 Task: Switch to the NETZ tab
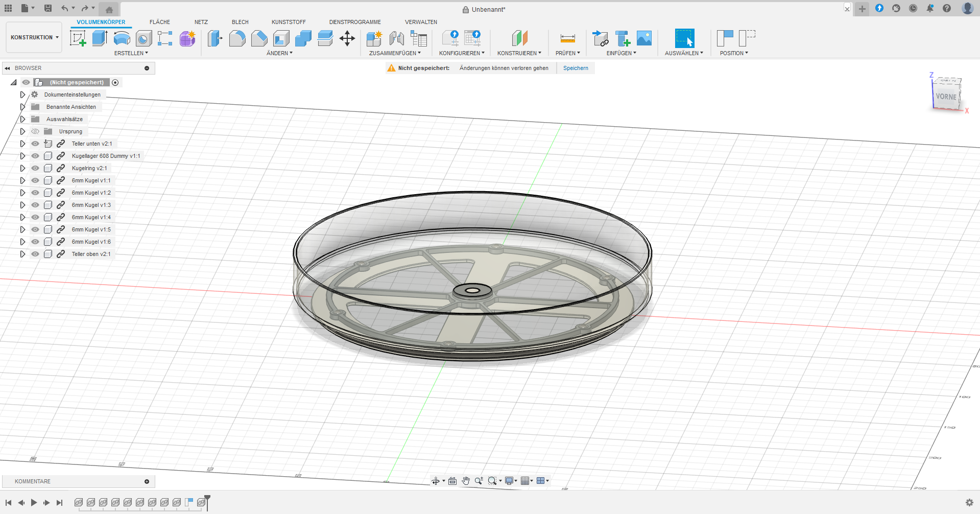click(x=201, y=22)
